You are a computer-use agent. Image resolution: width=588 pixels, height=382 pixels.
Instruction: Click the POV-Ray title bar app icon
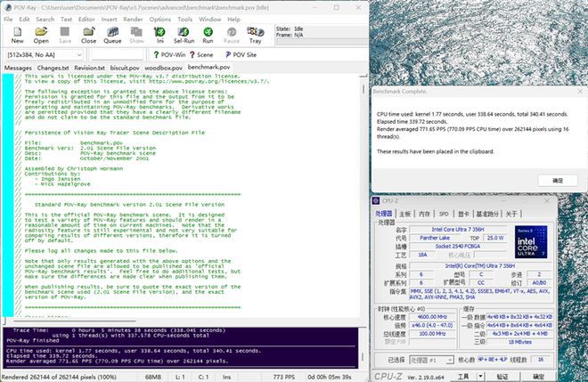[7, 7]
